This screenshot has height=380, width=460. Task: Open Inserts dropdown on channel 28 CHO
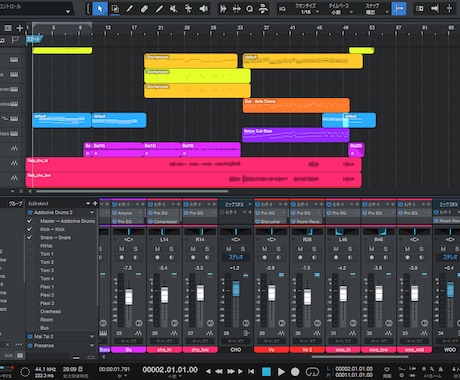245,212
